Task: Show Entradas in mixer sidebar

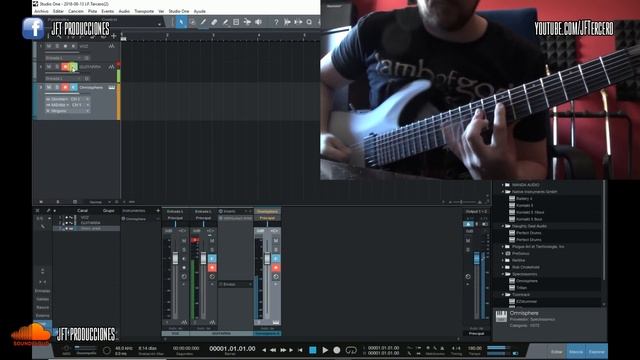Action: [42, 291]
